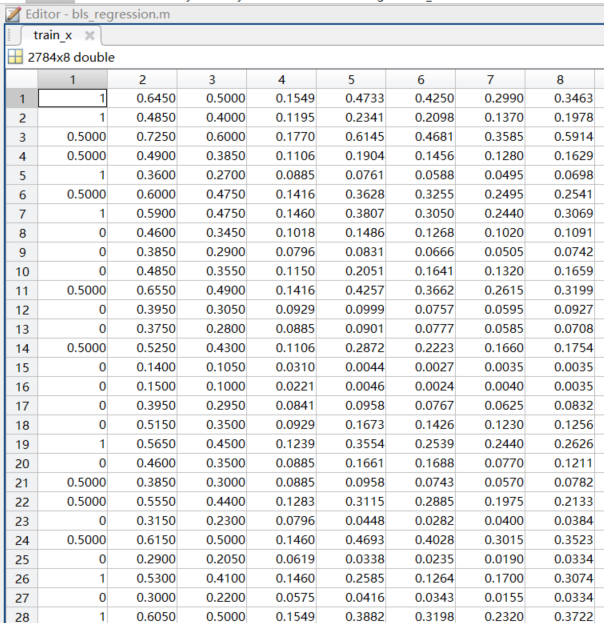Select row header 5
604x623 pixels.
(22, 175)
